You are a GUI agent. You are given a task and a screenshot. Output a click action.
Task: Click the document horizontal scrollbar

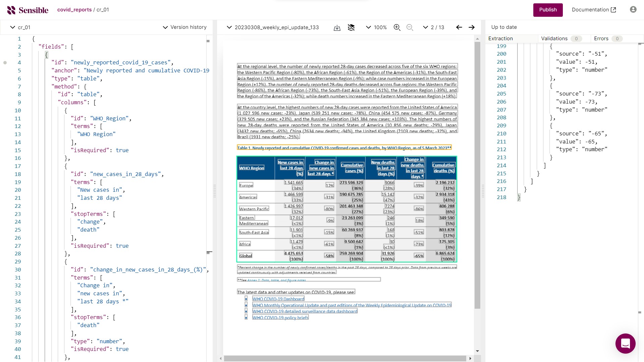345,358
